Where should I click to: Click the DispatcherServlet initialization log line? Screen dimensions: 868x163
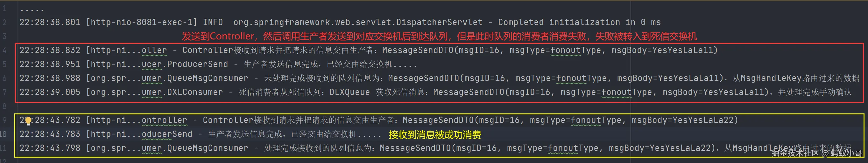click(x=340, y=23)
